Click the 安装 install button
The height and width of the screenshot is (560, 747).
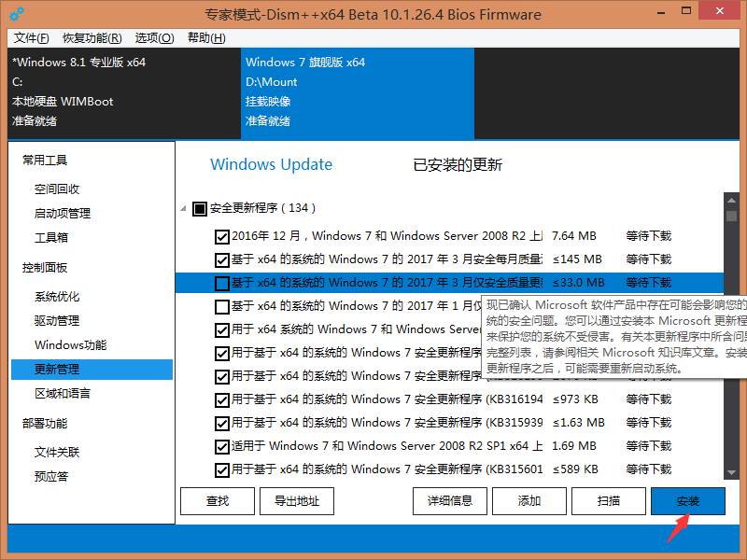(687, 501)
